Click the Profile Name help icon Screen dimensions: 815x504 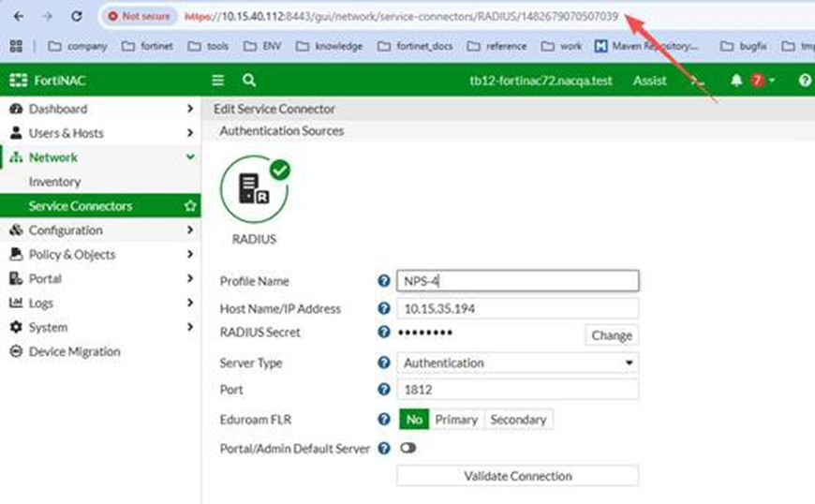383,281
